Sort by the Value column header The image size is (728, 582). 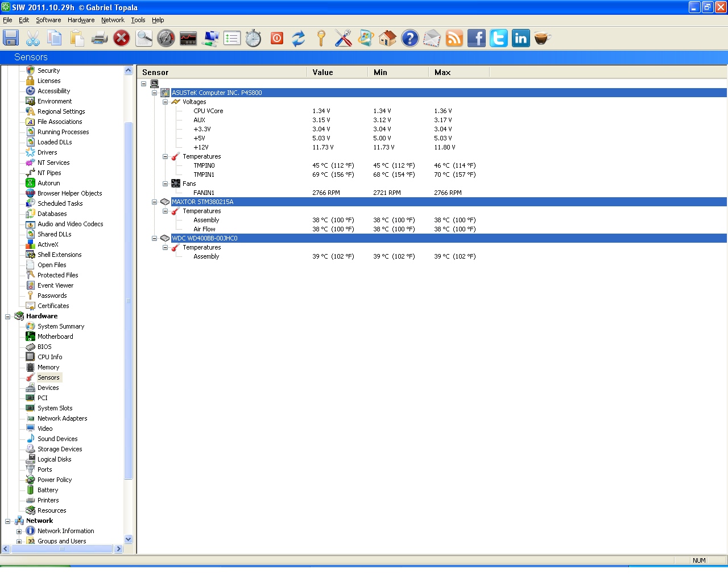click(x=337, y=72)
